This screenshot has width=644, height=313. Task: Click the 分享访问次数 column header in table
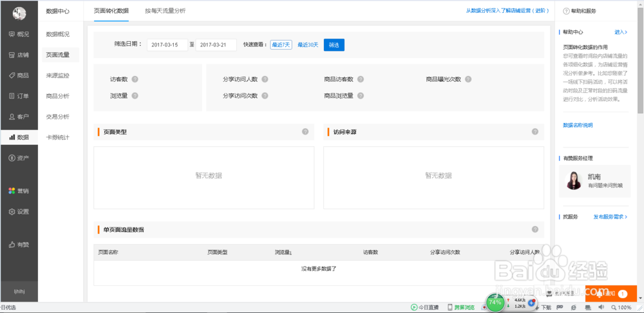click(445, 252)
